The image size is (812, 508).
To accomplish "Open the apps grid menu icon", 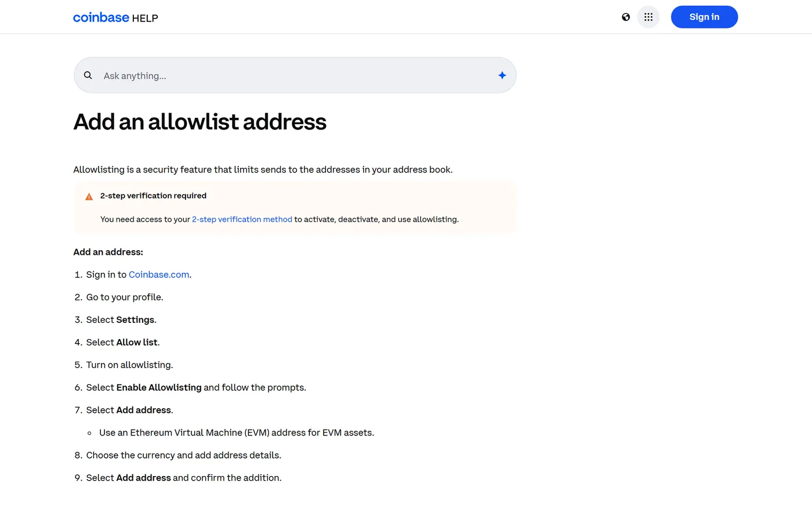I will [648, 17].
